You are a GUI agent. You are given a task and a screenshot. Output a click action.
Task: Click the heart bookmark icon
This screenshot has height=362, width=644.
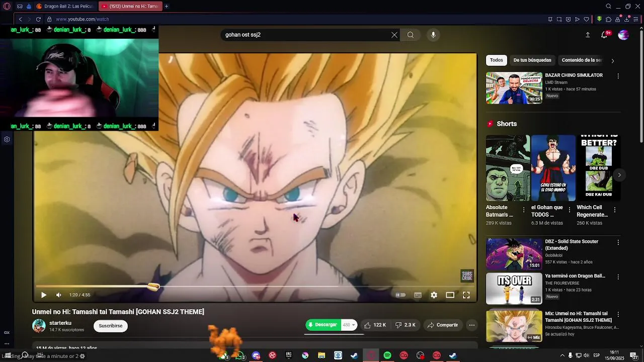click(586, 19)
